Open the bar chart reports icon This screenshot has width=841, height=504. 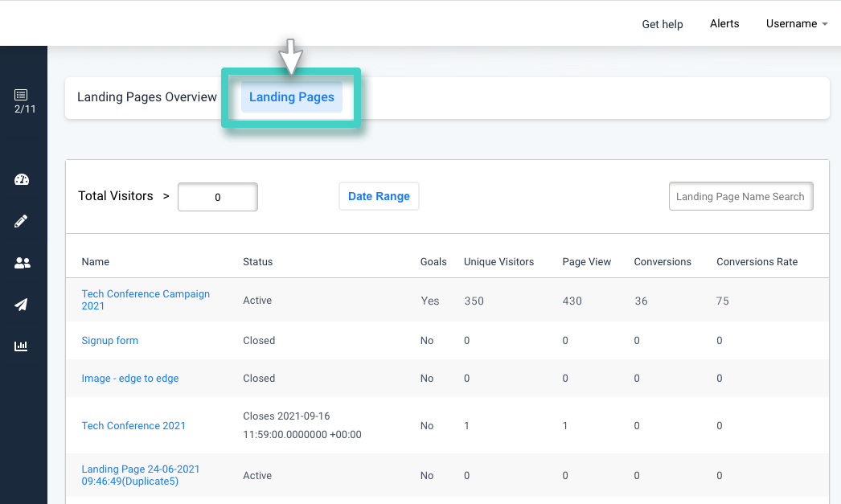pyautogui.click(x=21, y=346)
